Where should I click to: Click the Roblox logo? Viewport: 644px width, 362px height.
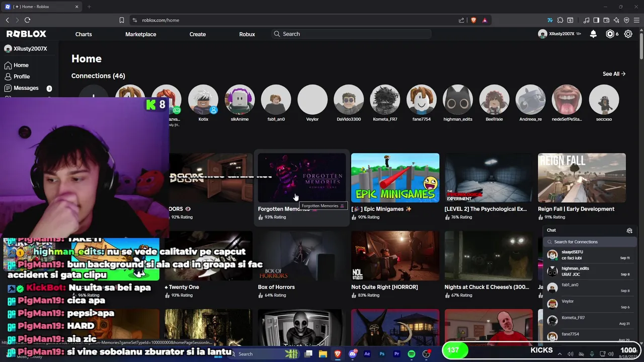click(26, 34)
